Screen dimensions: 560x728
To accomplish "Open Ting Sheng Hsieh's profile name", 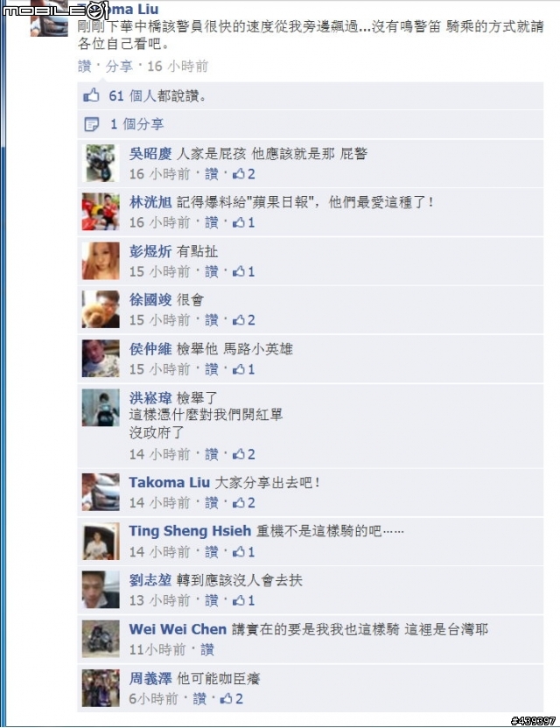I will [x=190, y=530].
